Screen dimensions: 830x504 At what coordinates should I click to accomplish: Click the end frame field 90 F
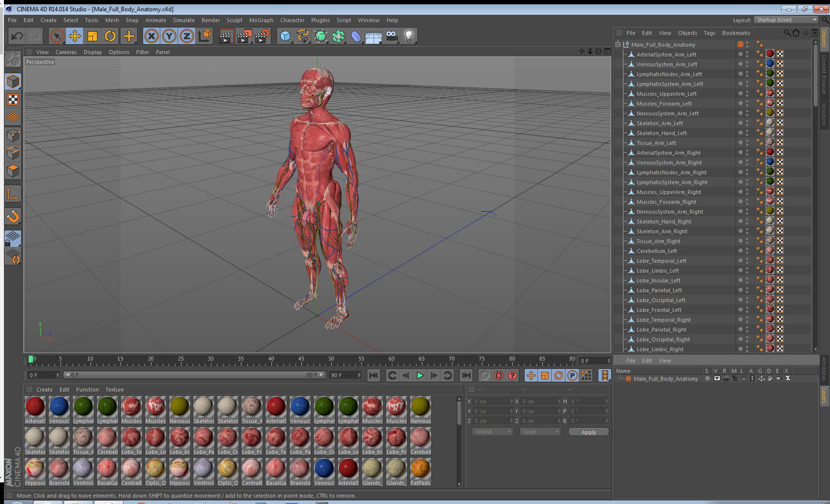(345, 375)
